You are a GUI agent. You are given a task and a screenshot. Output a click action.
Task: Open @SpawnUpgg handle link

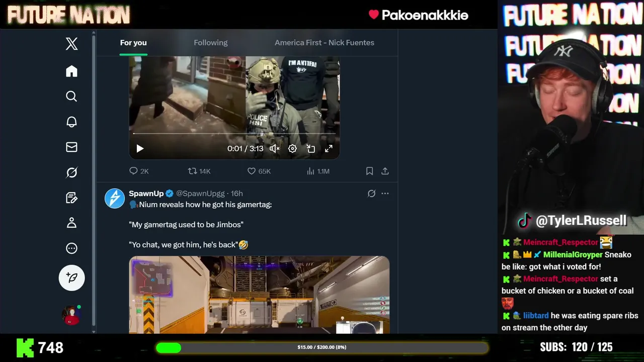[x=200, y=194]
